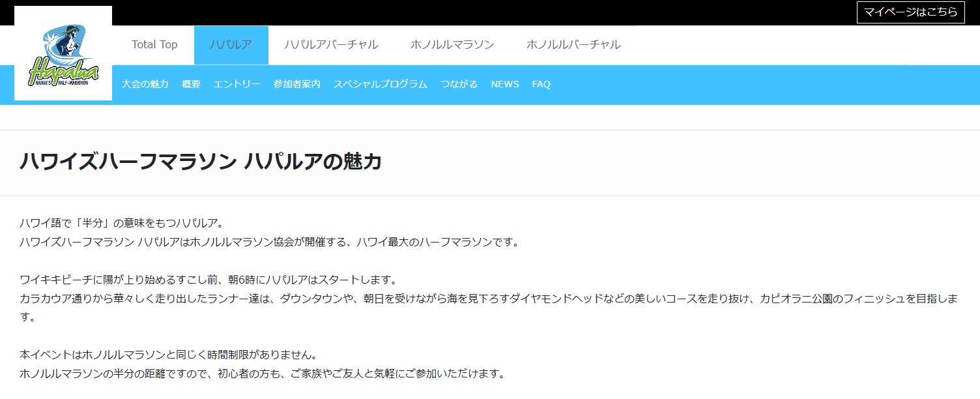Click the sentence starting カラカウア通りから
The image size is (980, 399).
coord(489,308)
